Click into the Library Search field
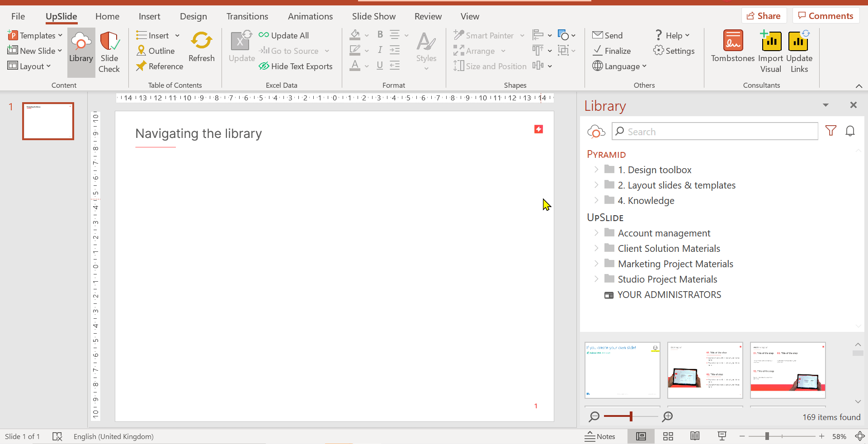868x444 pixels. click(x=715, y=132)
